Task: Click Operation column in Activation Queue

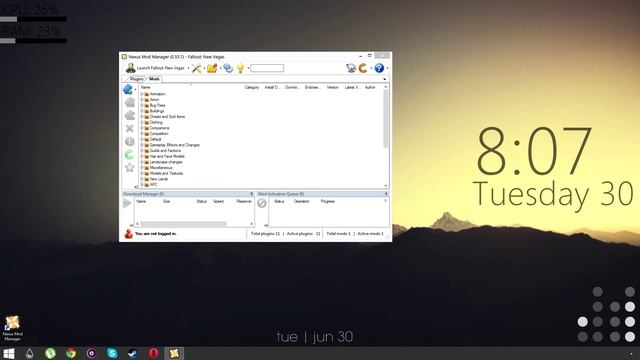Action: pos(302,201)
